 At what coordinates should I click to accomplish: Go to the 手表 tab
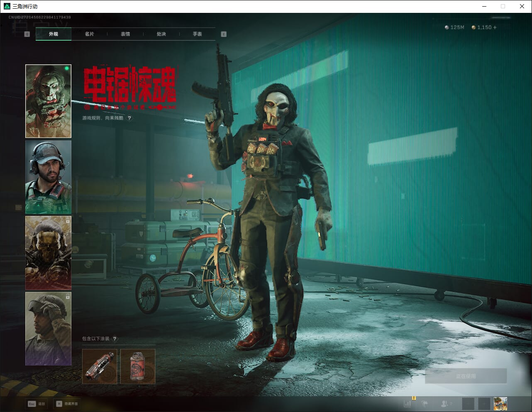click(197, 34)
